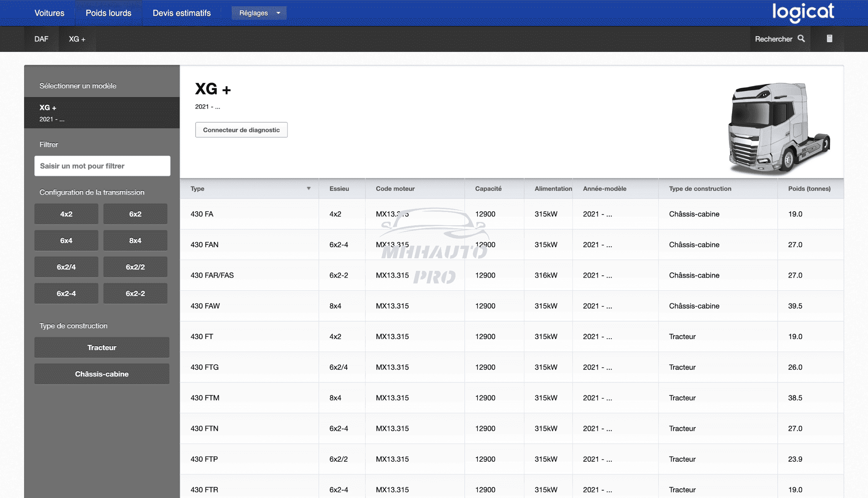The image size is (868, 498).
Task: Toggle the 4x2 transmission filter
Action: pyautogui.click(x=66, y=214)
